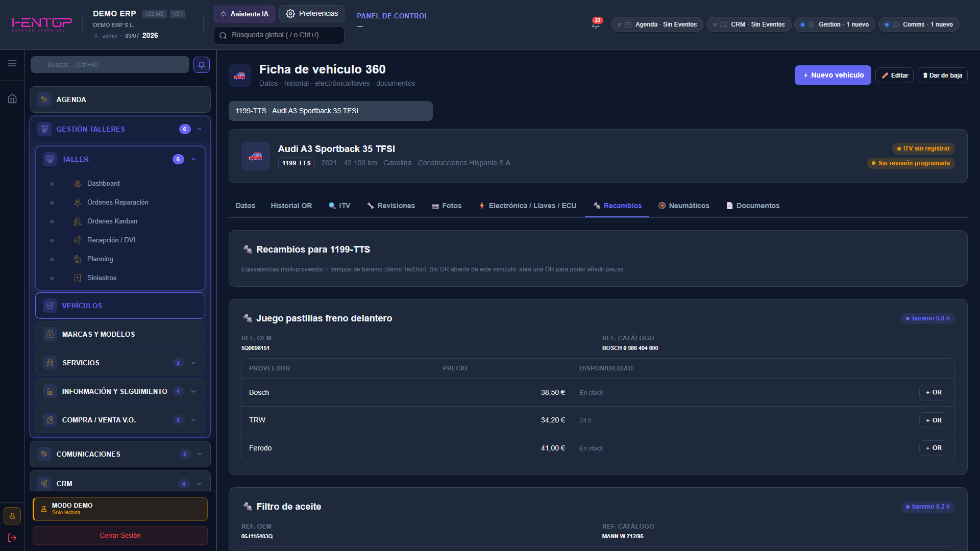Click the demo mode flask icon in rail
Viewport: 980px width, 551px height.
(12, 516)
